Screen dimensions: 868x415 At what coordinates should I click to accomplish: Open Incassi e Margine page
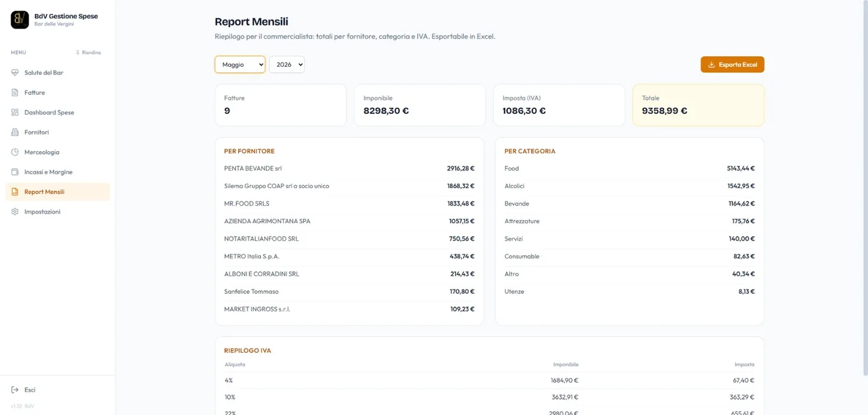(58, 172)
